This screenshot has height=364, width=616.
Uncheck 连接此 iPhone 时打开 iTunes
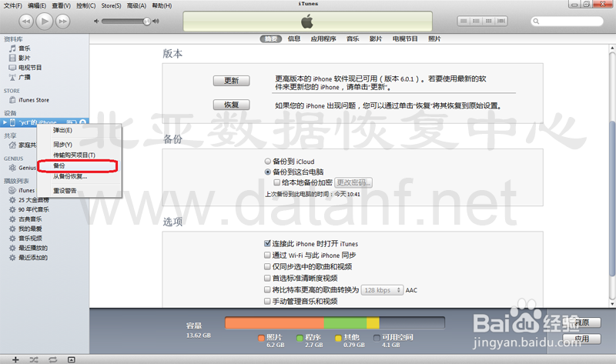pyautogui.click(x=267, y=243)
